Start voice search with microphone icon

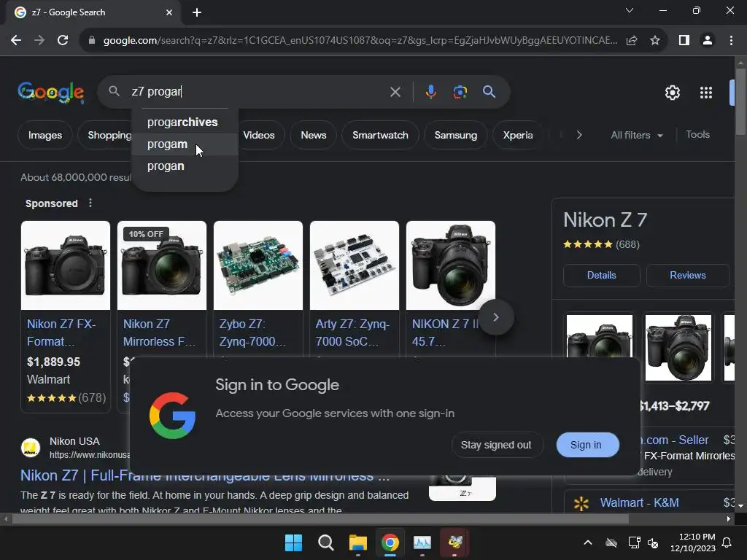pyautogui.click(x=430, y=92)
